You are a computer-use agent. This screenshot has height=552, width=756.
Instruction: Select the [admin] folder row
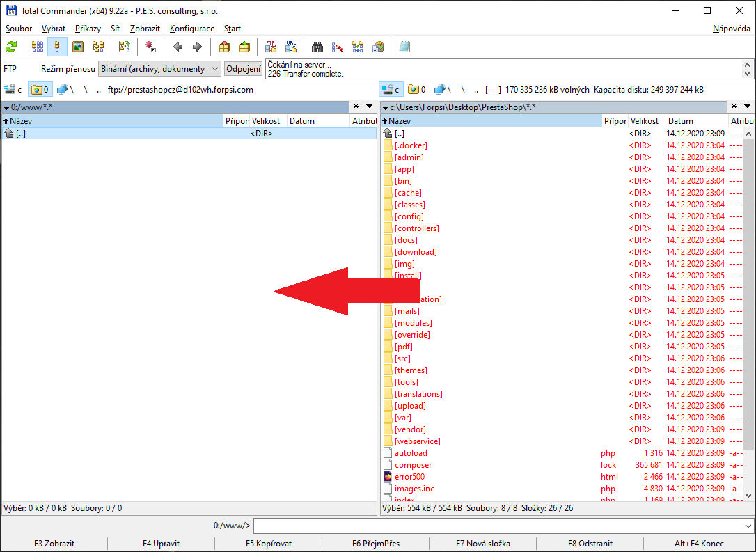(x=562, y=157)
